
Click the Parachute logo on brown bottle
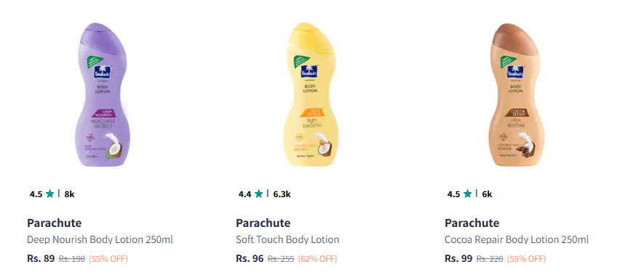(514, 73)
